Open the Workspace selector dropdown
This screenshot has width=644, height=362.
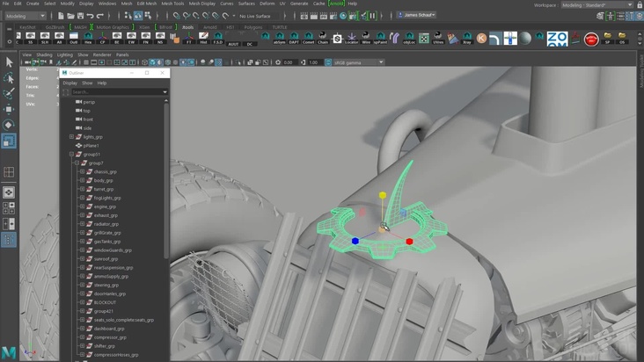coord(596,4)
